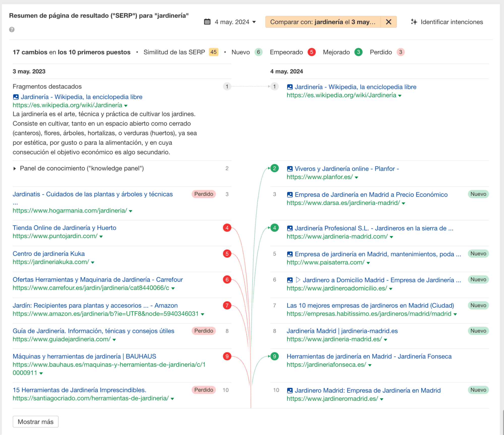This screenshot has height=435, width=504.
Task: Open Jardín: Recipientes para plantas Amazon link
Action: pos(95,306)
